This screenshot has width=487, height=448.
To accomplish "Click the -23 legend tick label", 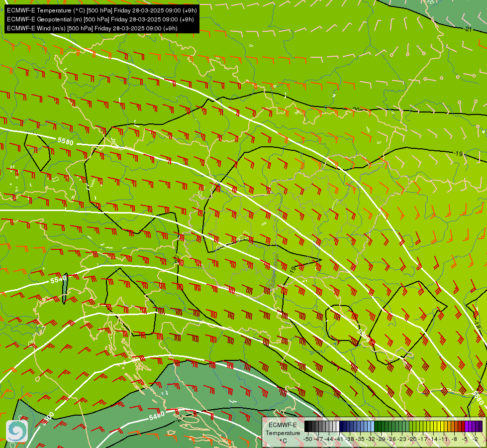I will tap(402, 439).
